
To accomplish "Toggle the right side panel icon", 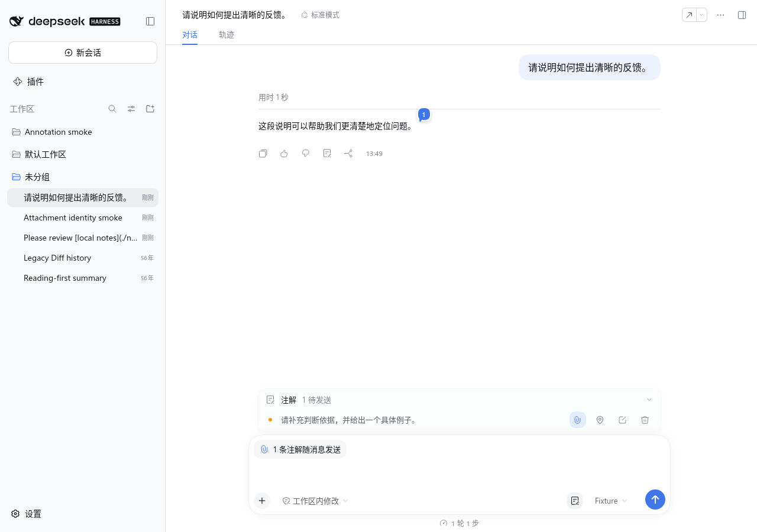I will pyautogui.click(x=742, y=15).
